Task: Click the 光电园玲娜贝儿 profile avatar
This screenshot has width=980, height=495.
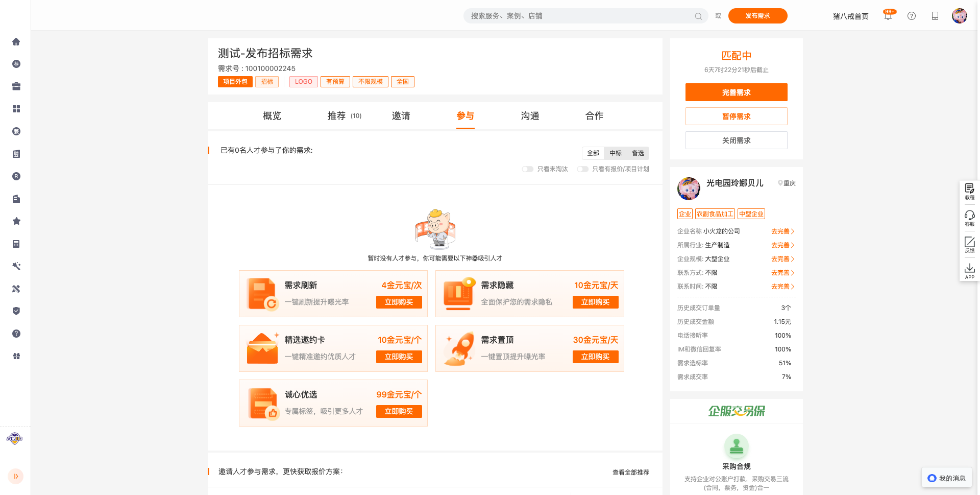Action: tap(689, 188)
